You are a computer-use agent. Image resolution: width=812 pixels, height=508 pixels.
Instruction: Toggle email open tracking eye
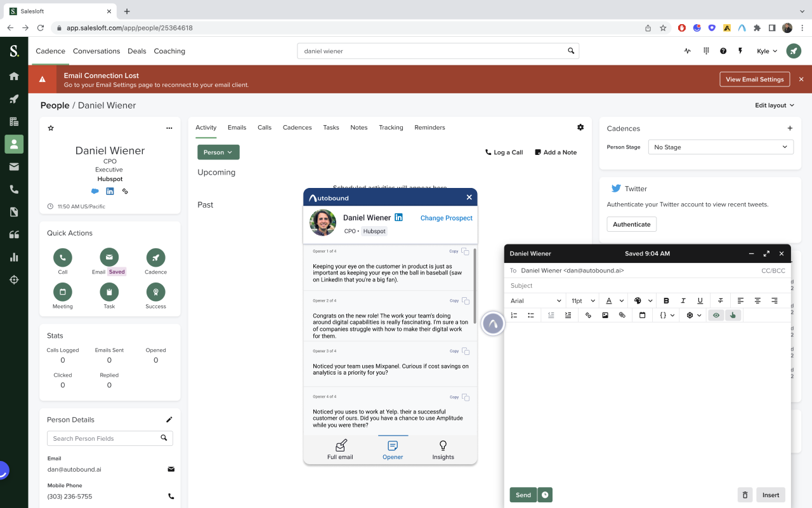coord(716,315)
